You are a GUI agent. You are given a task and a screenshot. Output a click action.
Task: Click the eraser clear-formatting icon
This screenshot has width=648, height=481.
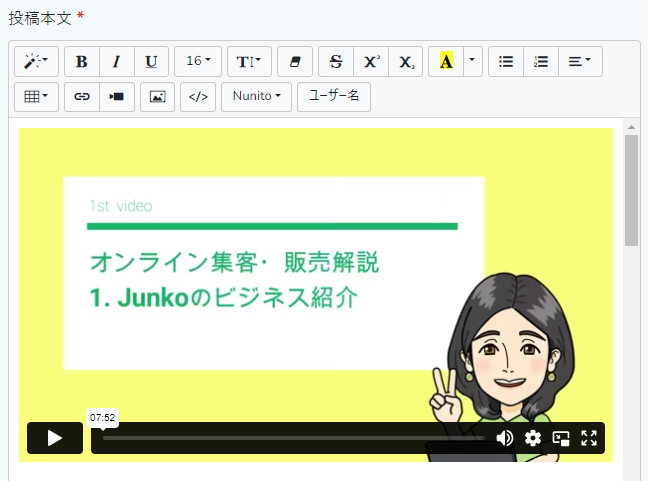[294, 61]
